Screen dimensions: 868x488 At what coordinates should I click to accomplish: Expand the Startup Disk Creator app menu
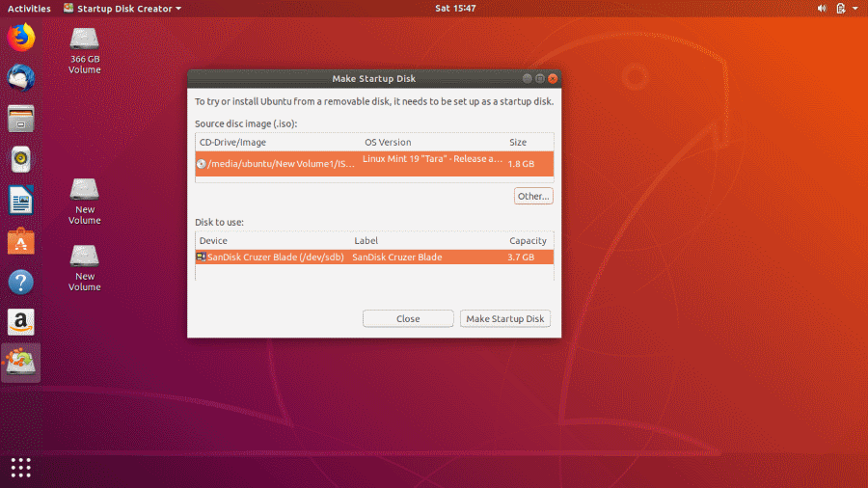122,9
